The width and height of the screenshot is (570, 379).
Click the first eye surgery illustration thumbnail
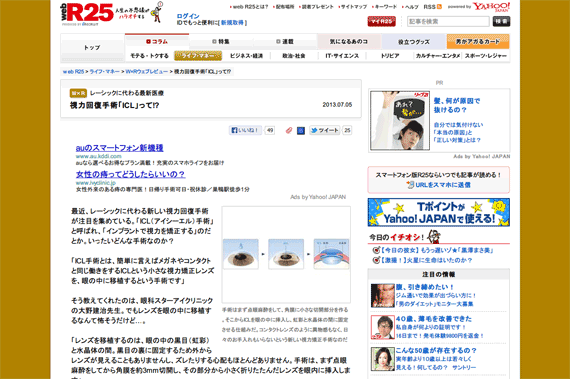click(241, 254)
